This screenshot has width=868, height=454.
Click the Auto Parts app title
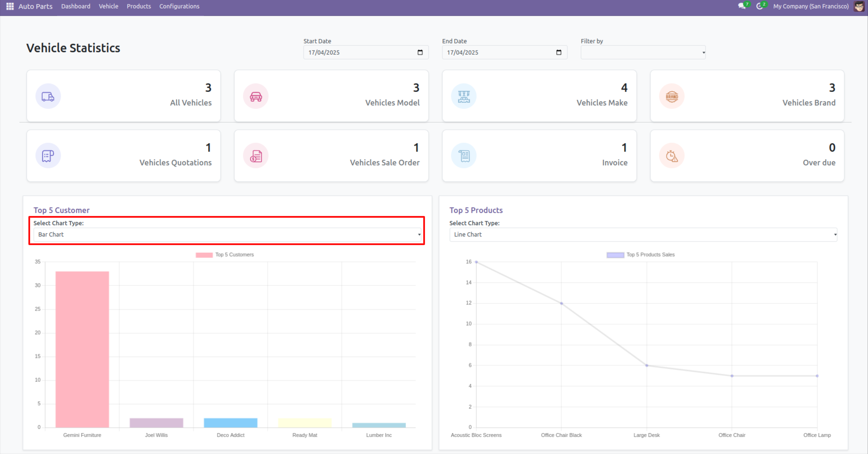35,6
